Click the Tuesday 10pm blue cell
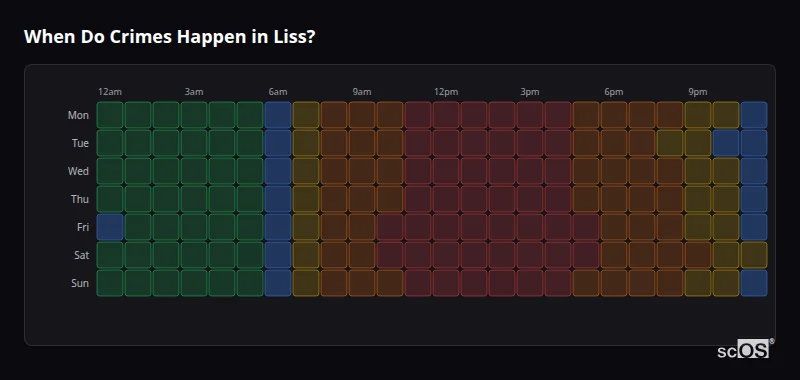 pyautogui.click(x=726, y=143)
